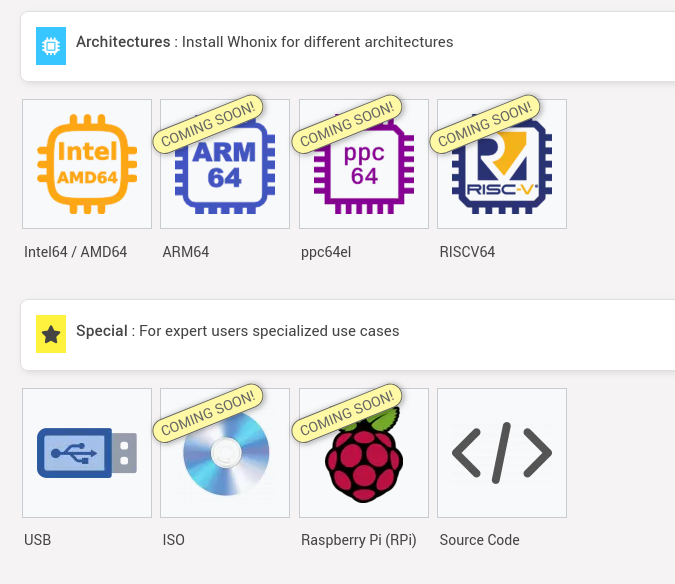Click the Coming Soon badge on ISO

[208, 413]
